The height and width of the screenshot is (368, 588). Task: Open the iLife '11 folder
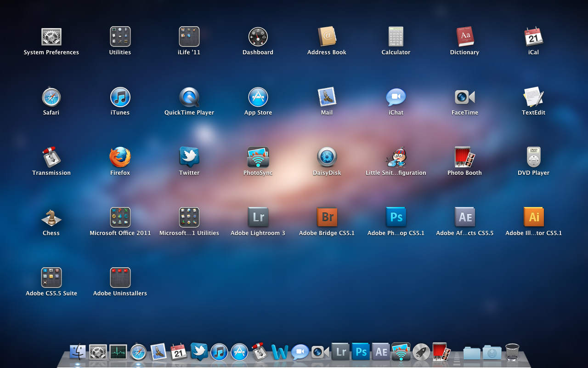189,37
